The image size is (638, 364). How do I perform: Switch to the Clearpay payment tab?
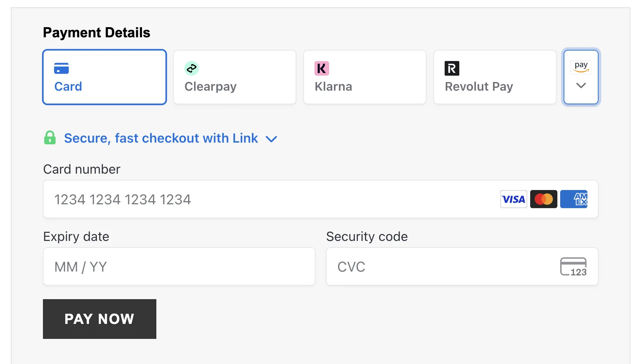(x=234, y=77)
